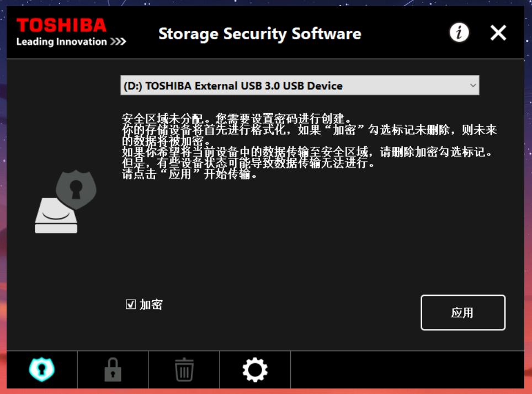The width and height of the screenshot is (532, 394).
Task: Close the Storage Security Software window
Action: tap(498, 33)
